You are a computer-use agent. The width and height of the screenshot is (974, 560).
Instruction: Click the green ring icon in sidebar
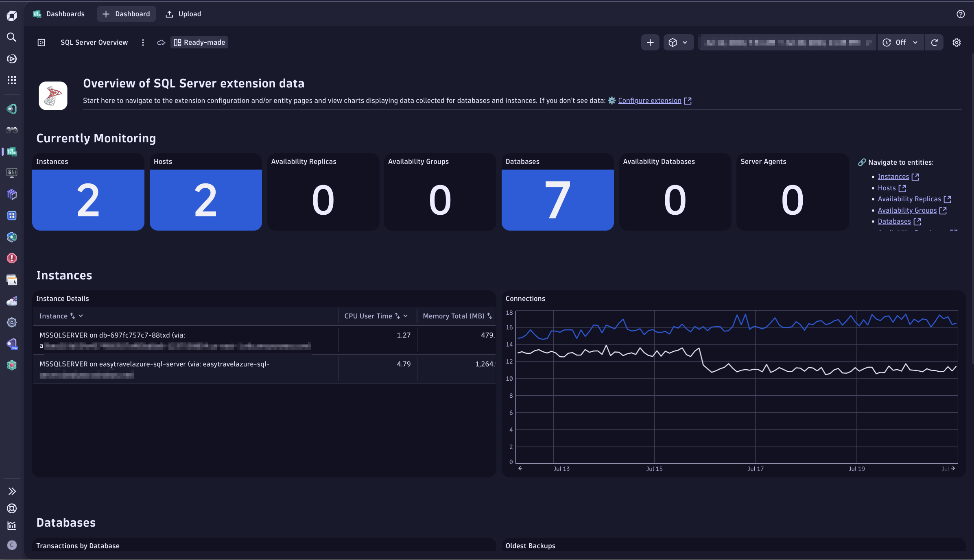coord(12,109)
